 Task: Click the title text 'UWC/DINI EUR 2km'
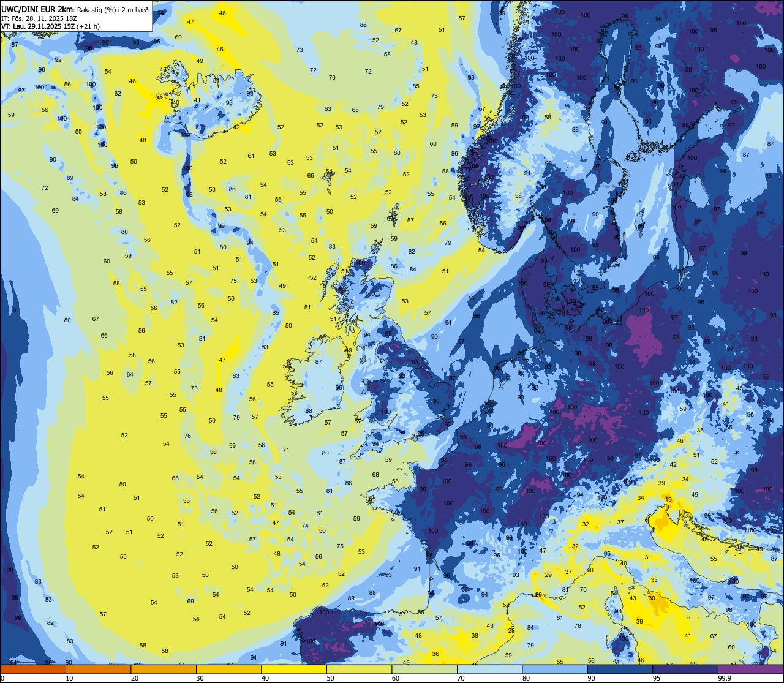(37, 9)
